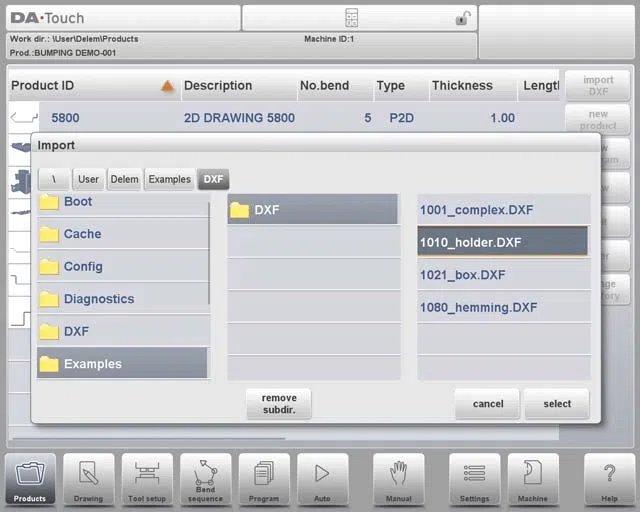Screen dimensions: 640x512
Task: Open the Cache folder
Action: click(x=122, y=234)
